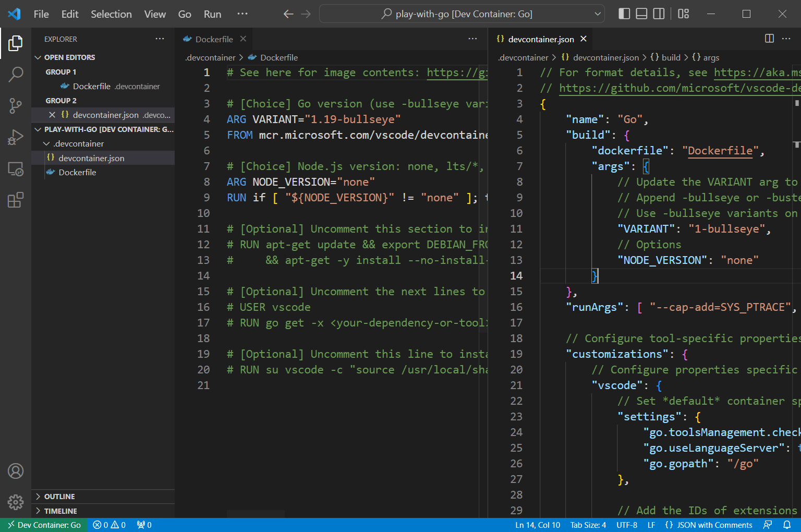The height and width of the screenshot is (532, 801).
Task: Click JSON with Comments language mode
Action: pyautogui.click(x=709, y=525)
